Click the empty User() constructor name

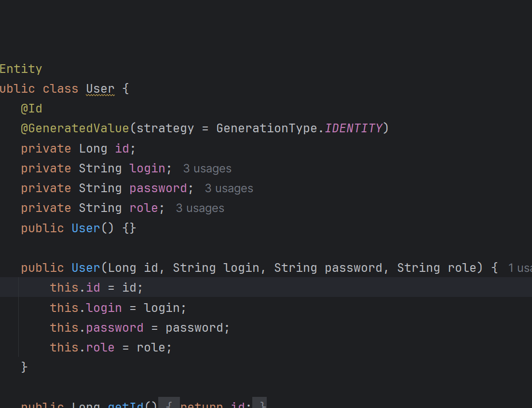(86, 228)
